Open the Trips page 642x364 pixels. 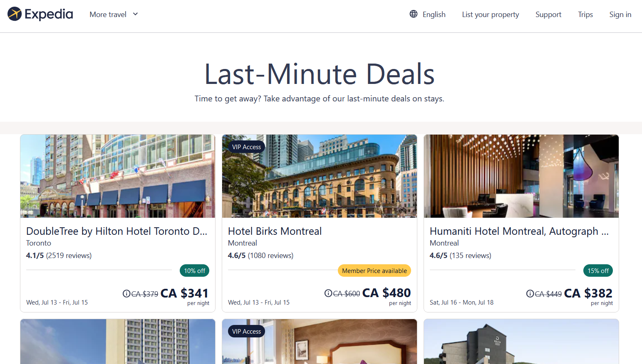tap(585, 15)
